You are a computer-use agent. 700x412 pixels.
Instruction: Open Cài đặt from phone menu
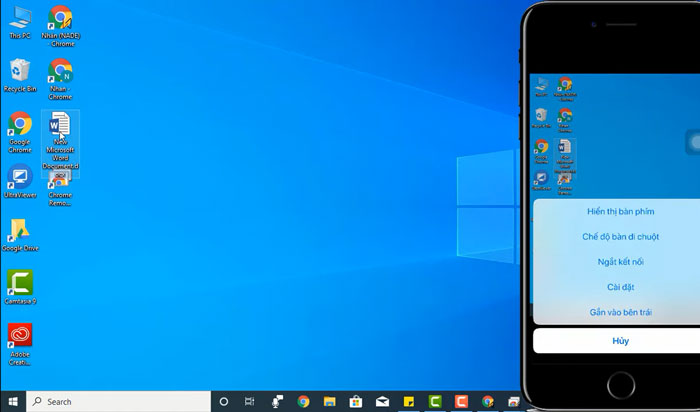coord(621,287)
